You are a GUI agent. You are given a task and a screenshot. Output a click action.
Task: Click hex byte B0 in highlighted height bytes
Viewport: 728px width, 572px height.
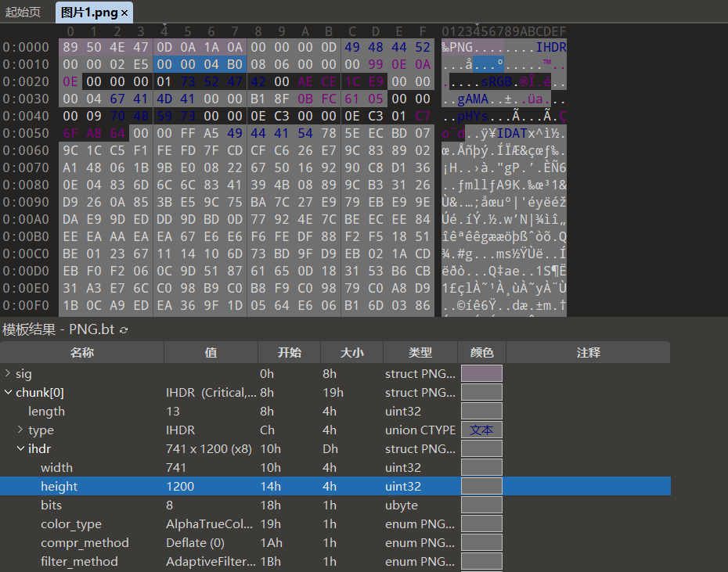pos(235,64)
